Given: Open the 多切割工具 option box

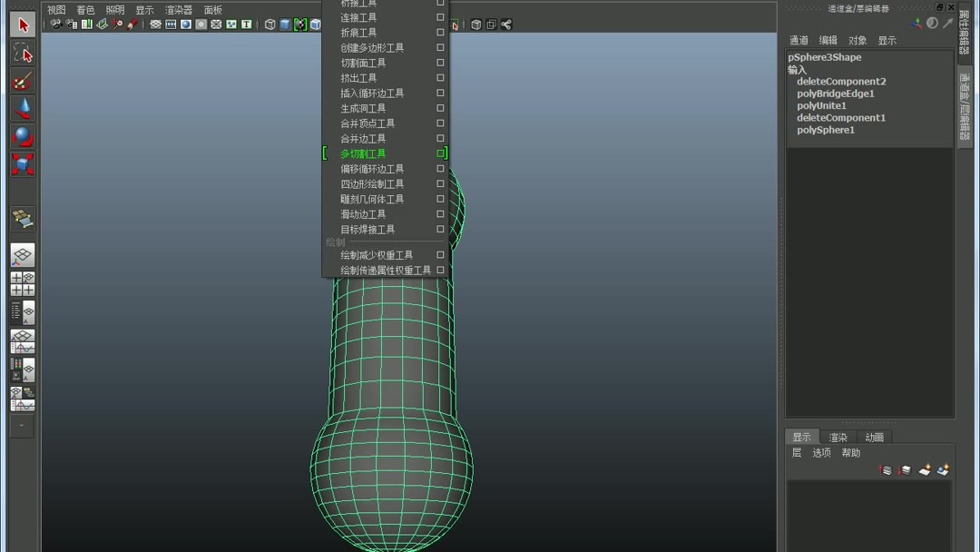Looking at the screenshot, I should (442, 153).
